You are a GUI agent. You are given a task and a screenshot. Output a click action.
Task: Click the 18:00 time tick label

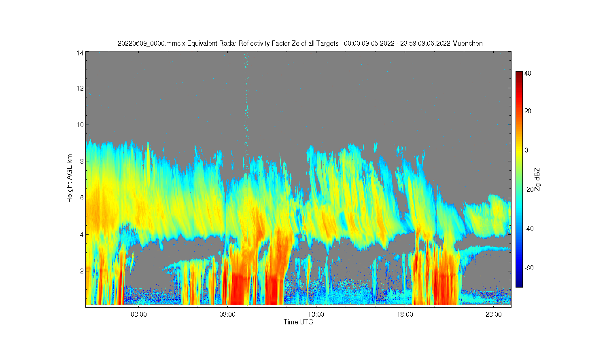405,314
